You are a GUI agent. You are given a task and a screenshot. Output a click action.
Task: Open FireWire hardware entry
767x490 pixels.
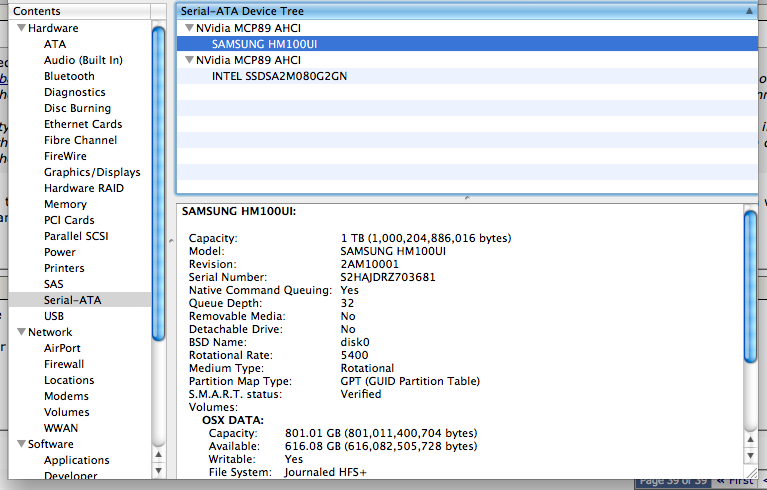coord(65,156)
